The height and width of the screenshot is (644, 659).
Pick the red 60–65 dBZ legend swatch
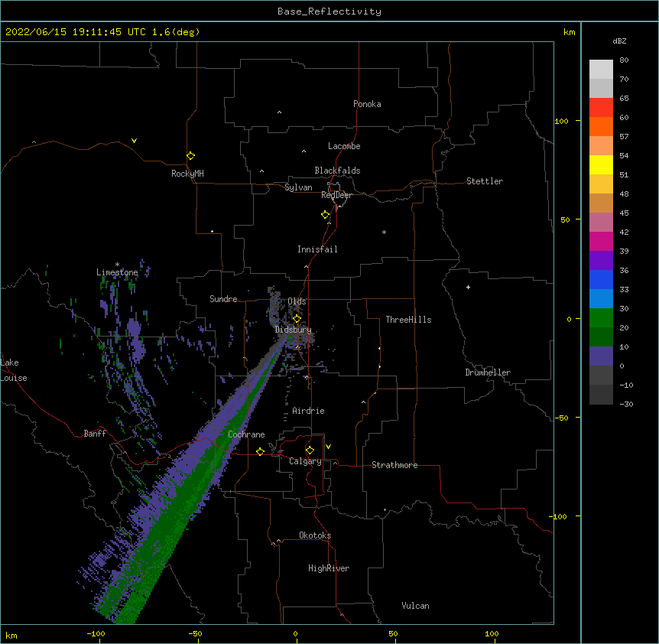click(601, 107)
